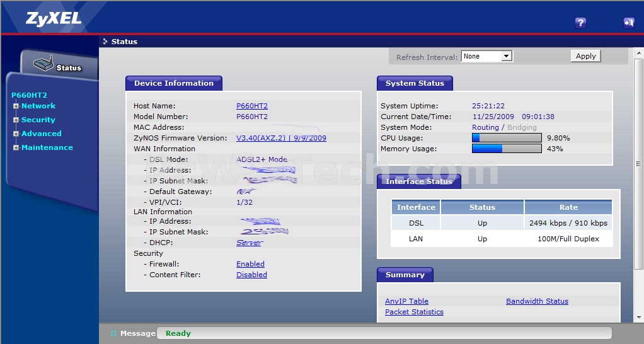Open the Network menu item

coord(38,106)
